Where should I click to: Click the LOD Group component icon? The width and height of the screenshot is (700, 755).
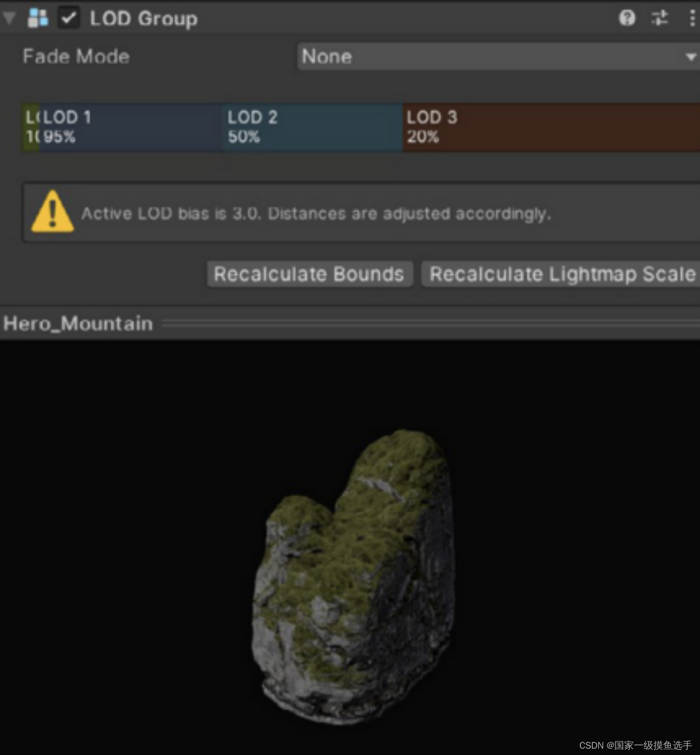pos(38,18)
